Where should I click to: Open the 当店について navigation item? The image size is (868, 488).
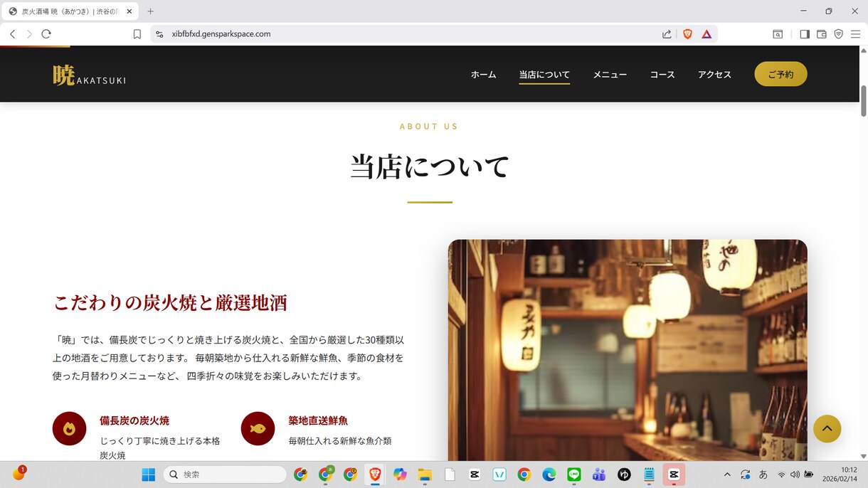coord(544,74)
